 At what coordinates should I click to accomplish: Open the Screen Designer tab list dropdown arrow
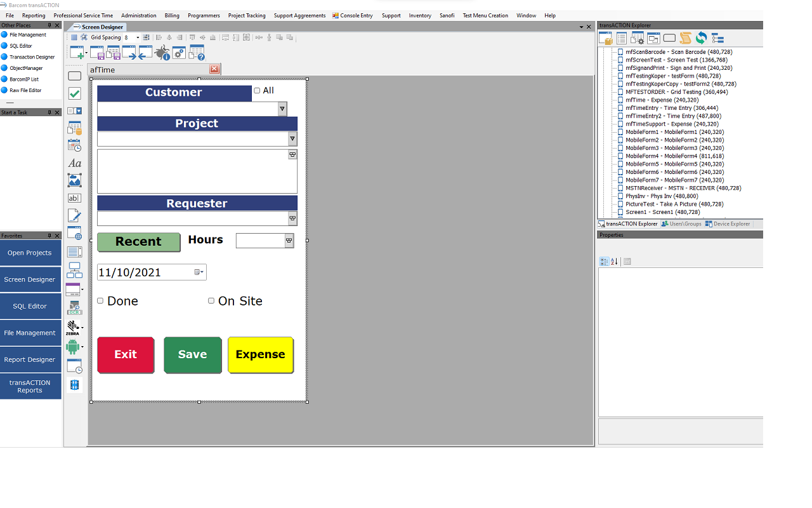(x=582, y=27)
